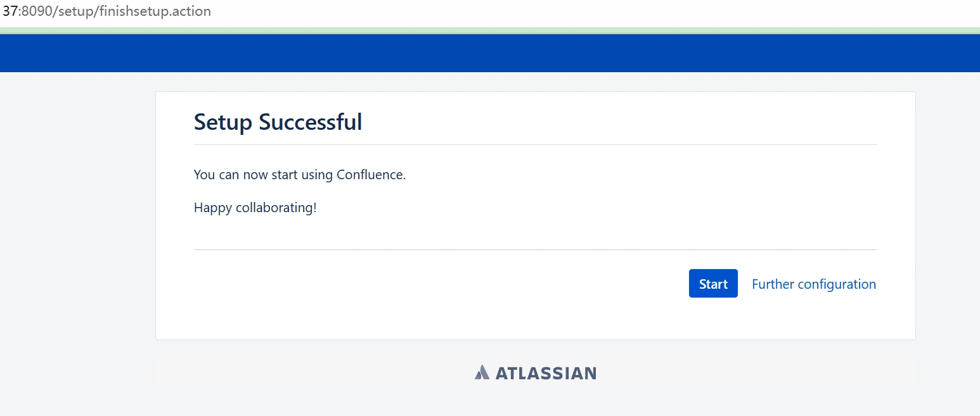Image resolution: width=980 pixels, height=416 pixels.
Task: Click the Setup Successful heading
Action: tap(278, 122)
